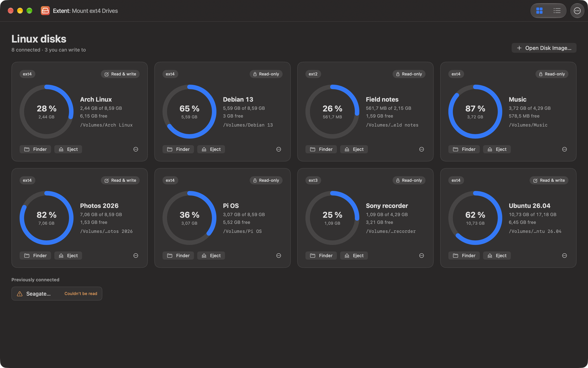Show Pi OS in Finder

point(178,255)
